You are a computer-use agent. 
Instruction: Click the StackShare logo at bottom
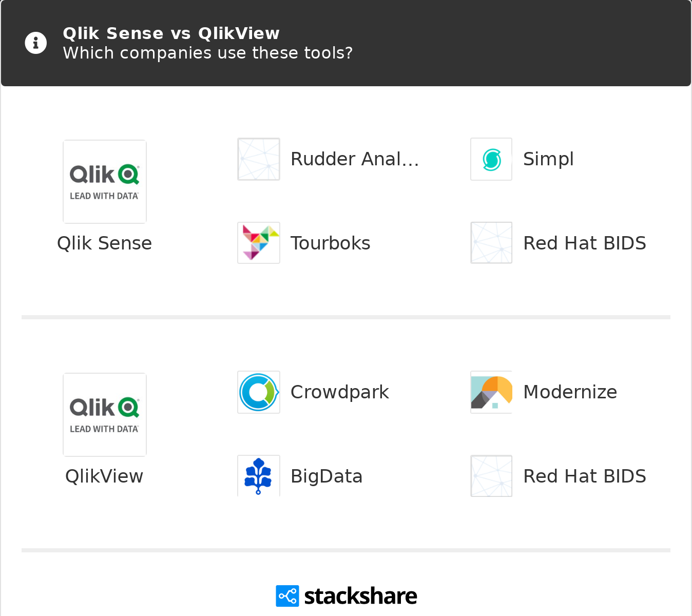(x=347, y=596)
